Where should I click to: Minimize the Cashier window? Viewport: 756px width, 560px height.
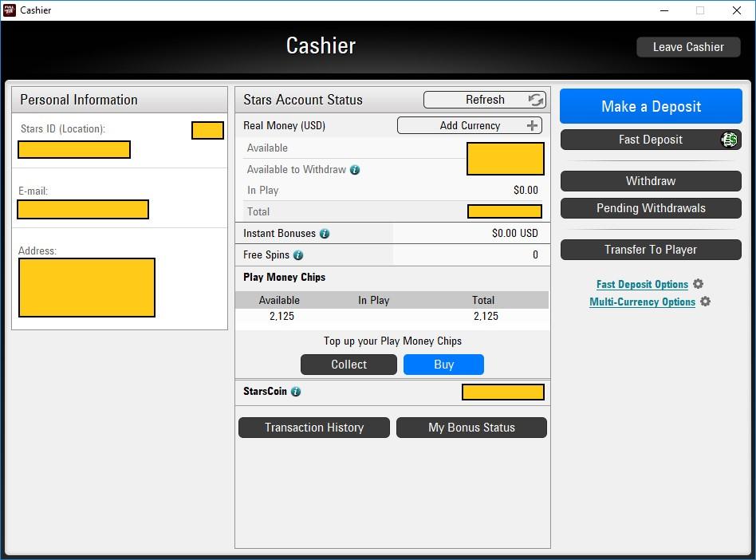coord(664,10)
